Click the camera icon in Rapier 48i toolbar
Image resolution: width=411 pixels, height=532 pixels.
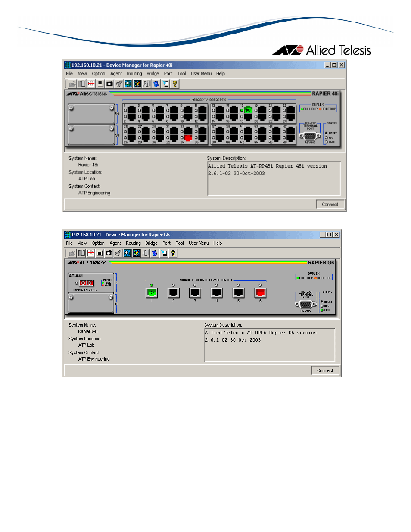(x=110, y=84)
